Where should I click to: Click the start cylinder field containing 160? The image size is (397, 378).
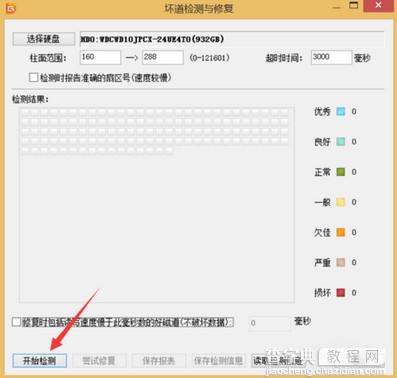[x=100, y=57]
